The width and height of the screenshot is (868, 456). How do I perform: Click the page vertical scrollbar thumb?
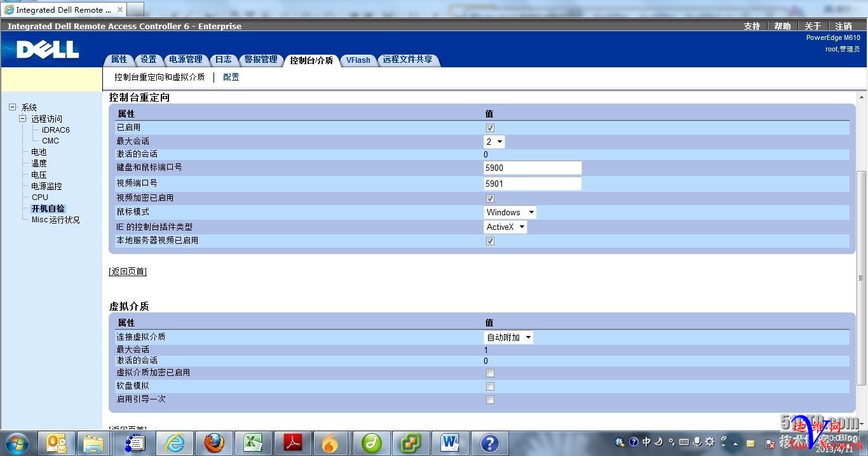[x=862, y=278]
